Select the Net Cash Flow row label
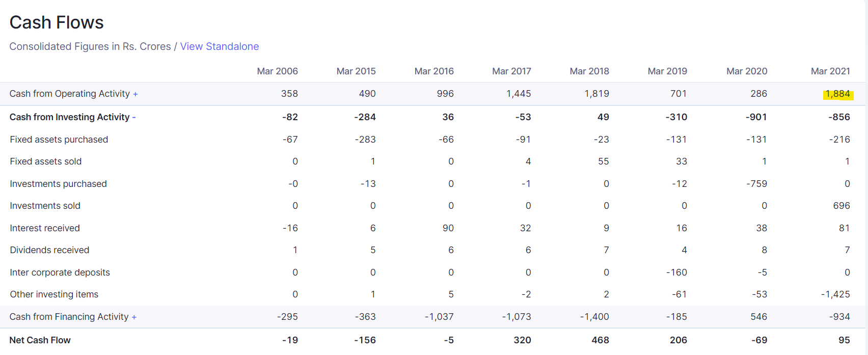Image resolution: width=868 pixels, height=355 pixels. pyautogui.click(x=40, y=340)
